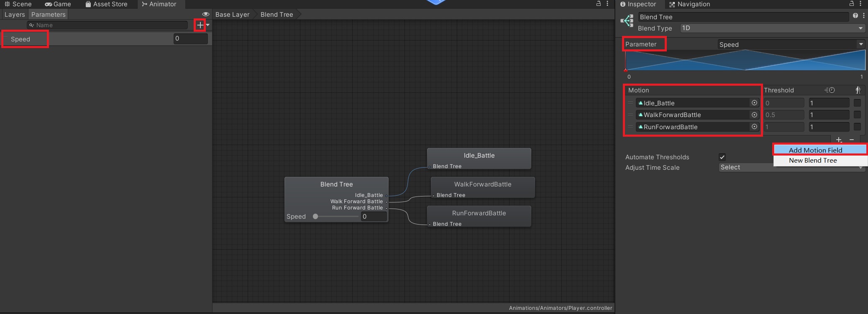Click Base Layer in the breadcrumb

pyautogui.click(x=232, y=15)
